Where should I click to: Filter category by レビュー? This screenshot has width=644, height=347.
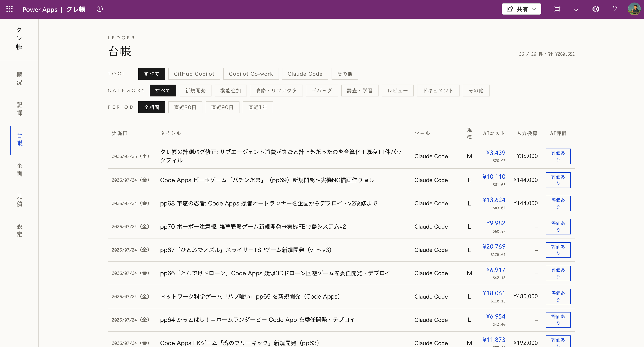click(x=397, y=91)
